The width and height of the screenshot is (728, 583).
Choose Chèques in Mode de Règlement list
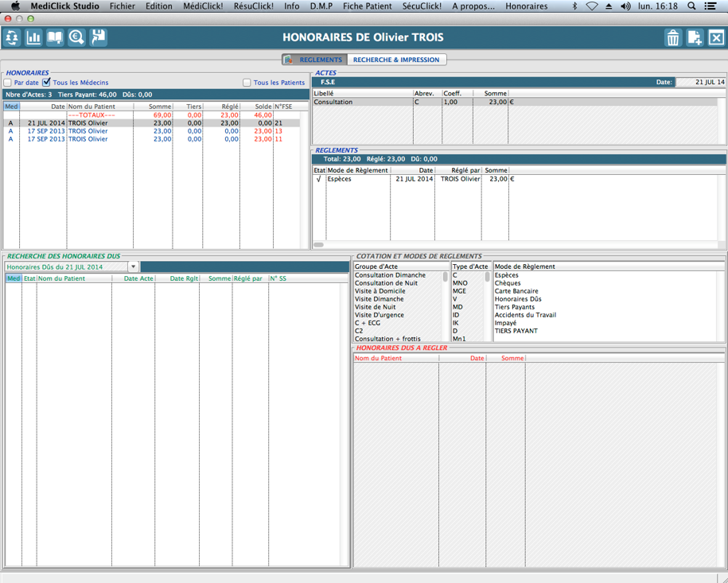pyautogui.click(x=507, y=283)
